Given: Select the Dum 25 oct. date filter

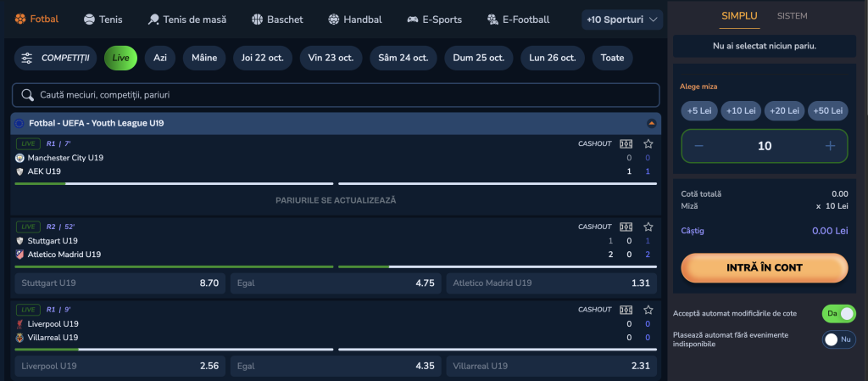Looking at the screenshot, I should (x=479, y=59).
